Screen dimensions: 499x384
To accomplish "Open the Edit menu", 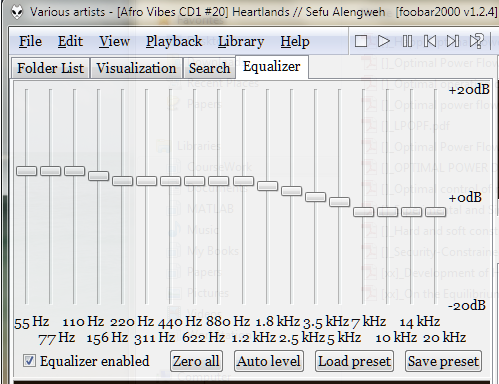I will tap(70, 41).
